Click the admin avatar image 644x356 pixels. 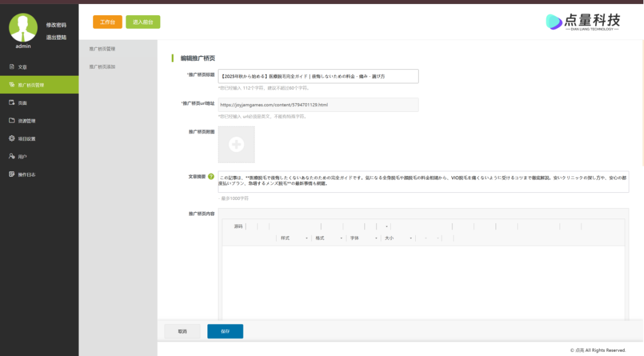23,27
